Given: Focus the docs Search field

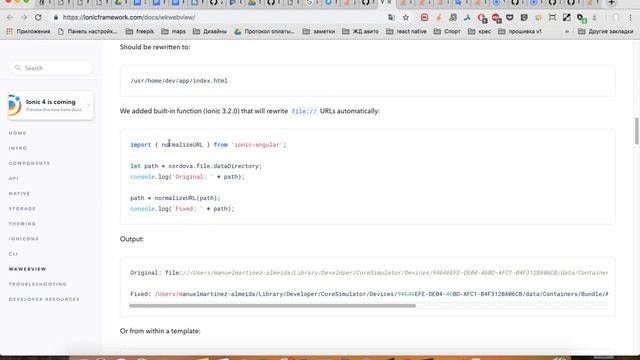Looking at the screenshot, I should (x=51, y=68).
